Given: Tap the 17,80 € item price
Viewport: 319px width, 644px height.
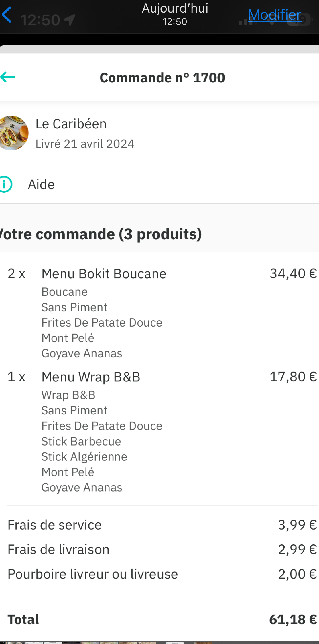Looking at the screenshot, I should coord(293,377).
